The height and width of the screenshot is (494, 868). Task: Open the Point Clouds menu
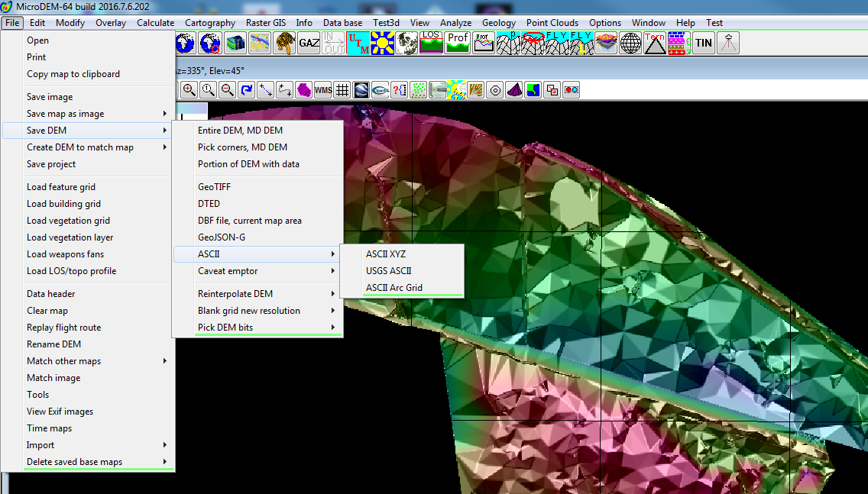(552, 23)
